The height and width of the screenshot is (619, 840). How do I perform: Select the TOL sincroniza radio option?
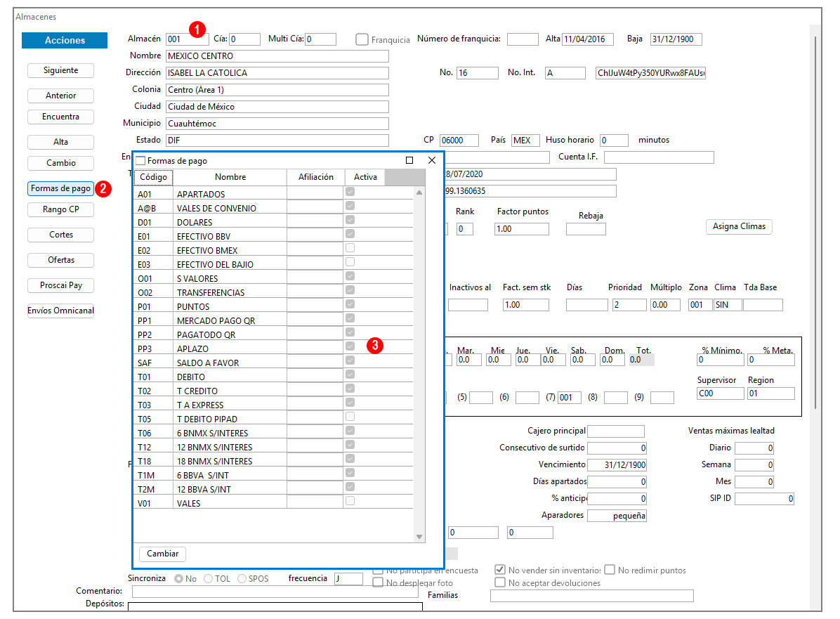pos(209,579)
